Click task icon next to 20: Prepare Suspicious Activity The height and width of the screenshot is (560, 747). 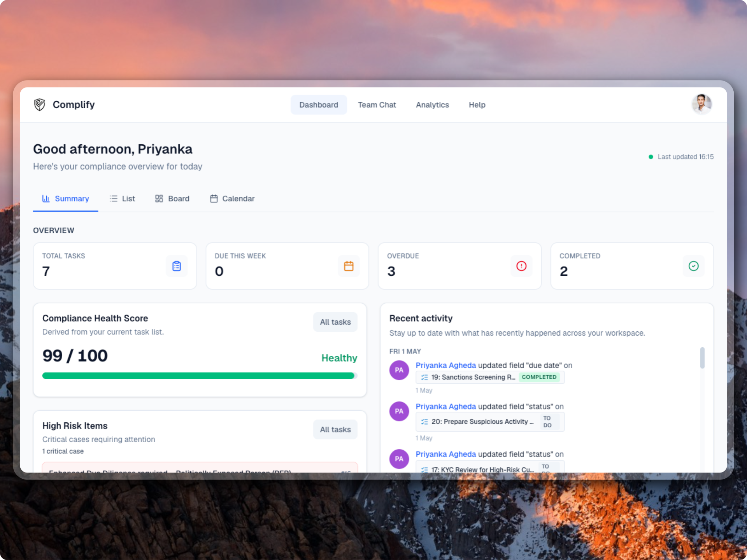(x=424, y=422)
